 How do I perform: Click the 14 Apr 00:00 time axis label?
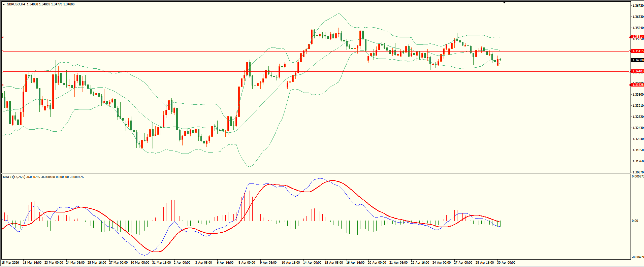[x=312, y=263]
